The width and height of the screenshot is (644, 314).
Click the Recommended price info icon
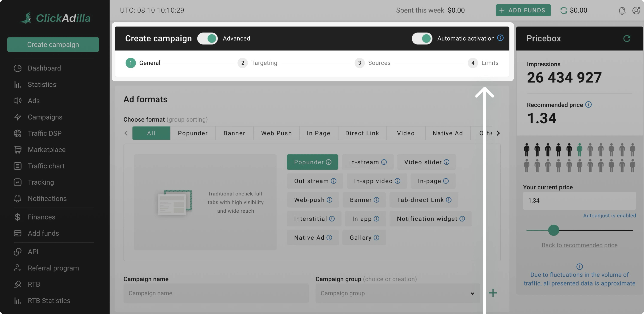(x=588, y=105)
